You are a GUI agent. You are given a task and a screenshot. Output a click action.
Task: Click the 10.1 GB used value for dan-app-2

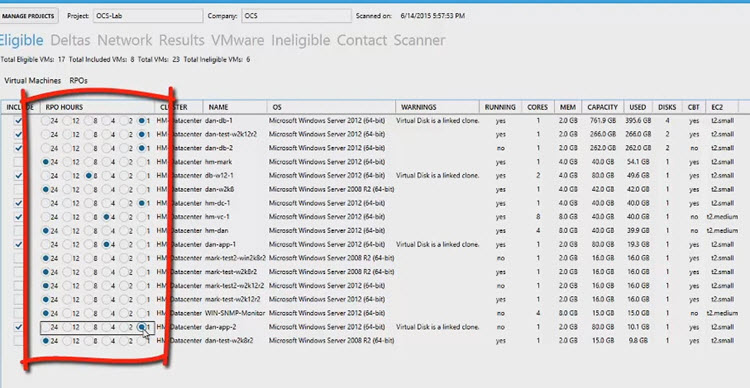[638, 327]
